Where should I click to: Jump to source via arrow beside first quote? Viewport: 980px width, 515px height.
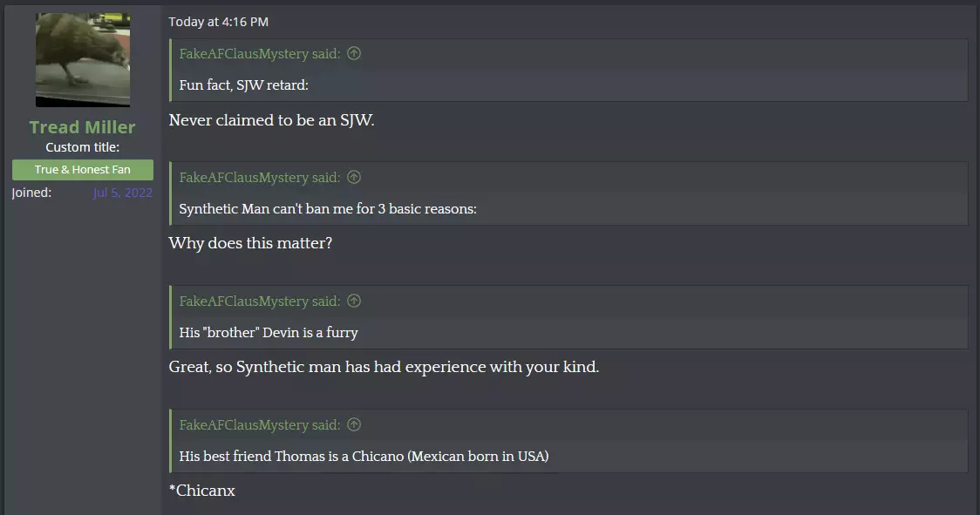354,53
